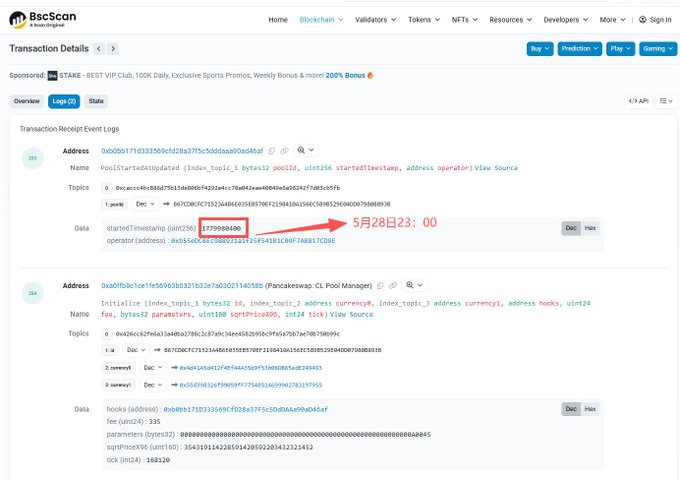Switch Initialize log data to Hex
The image size is (680, 480).
590,409
